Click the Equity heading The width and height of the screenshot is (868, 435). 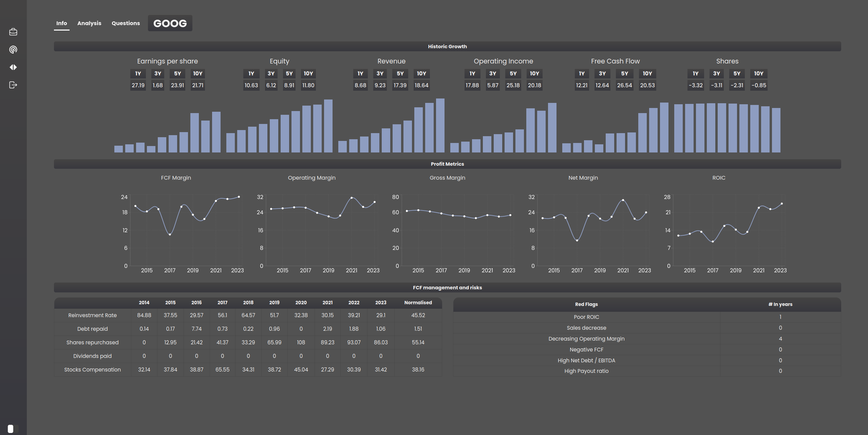pyautogui.click(x=279, y=61)
